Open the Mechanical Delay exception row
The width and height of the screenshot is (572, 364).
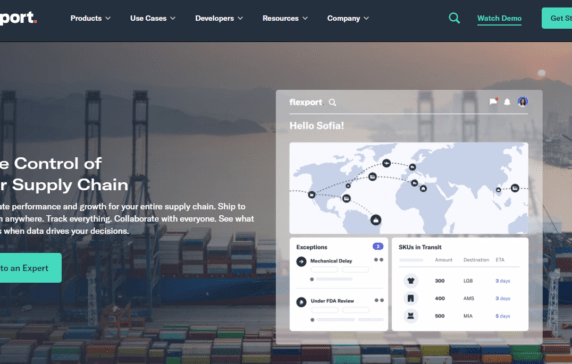click(340, 269)
